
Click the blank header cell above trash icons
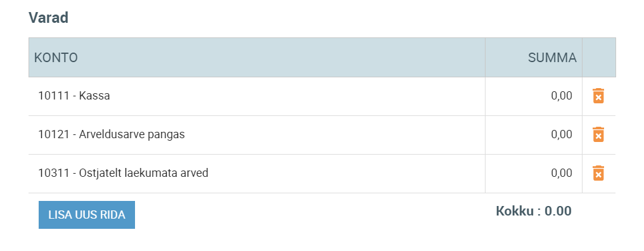[599, 58]
